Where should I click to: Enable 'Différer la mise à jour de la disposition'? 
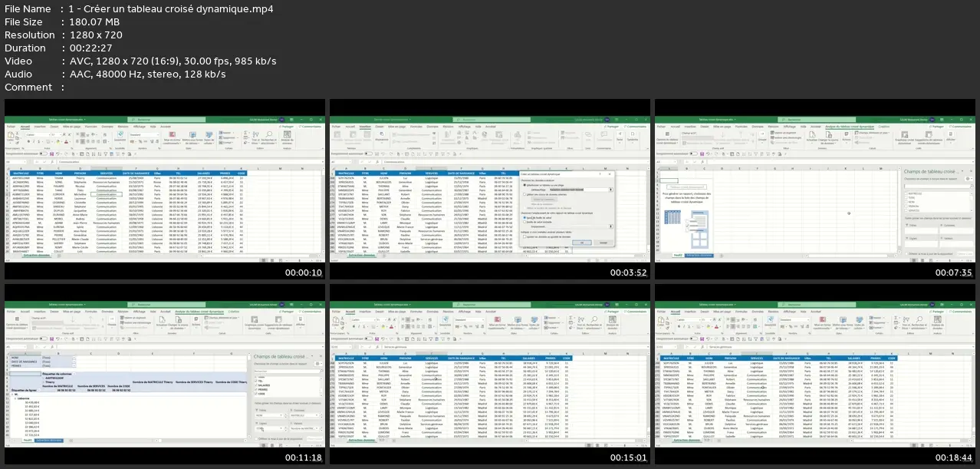click(x=906, y=253)
